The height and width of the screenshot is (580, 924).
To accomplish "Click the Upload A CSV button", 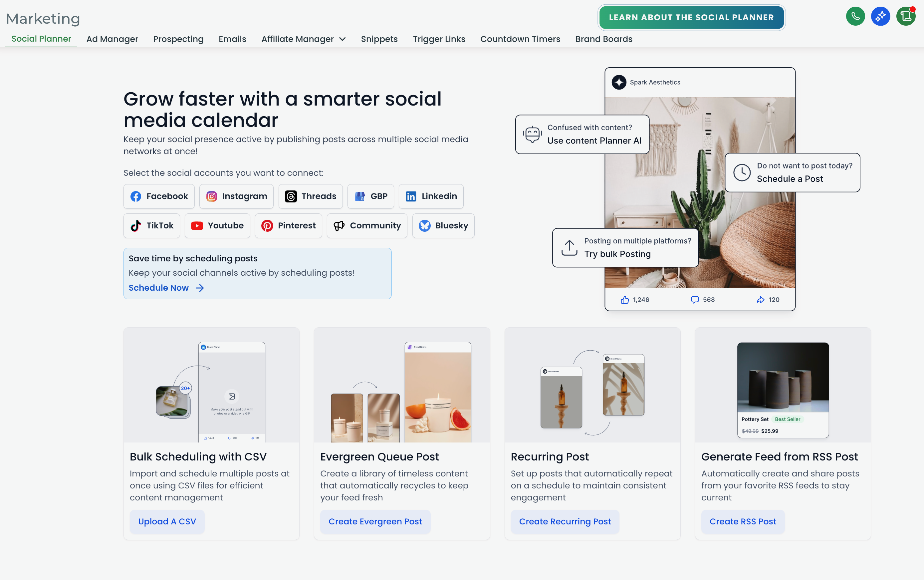I will (x=167, y=521).
